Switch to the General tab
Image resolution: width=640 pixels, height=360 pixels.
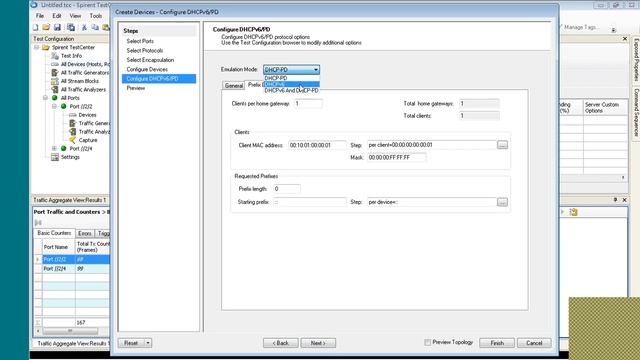(x=234, y=85)
